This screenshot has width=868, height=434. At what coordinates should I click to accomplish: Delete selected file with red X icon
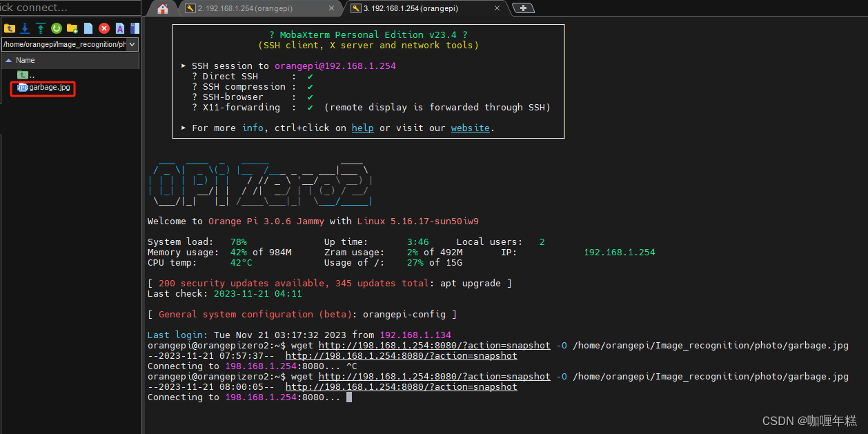tap(104, 28)
